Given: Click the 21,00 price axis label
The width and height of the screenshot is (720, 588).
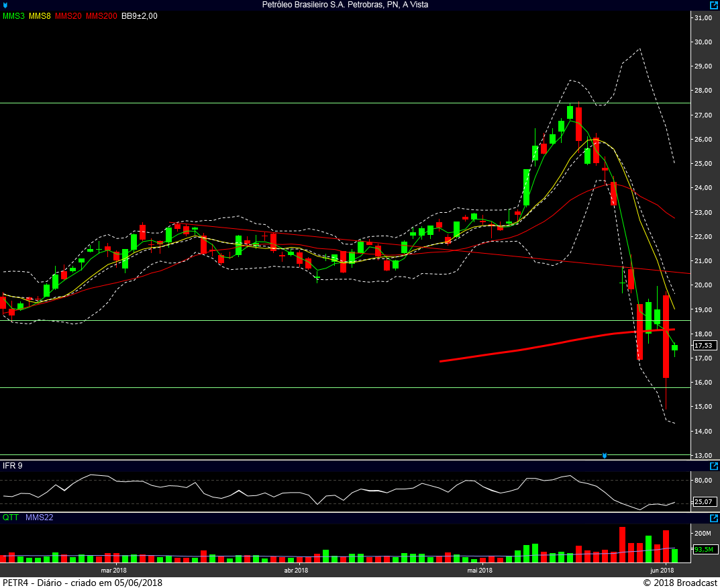Looking at the screenshot, I should 703,261.
